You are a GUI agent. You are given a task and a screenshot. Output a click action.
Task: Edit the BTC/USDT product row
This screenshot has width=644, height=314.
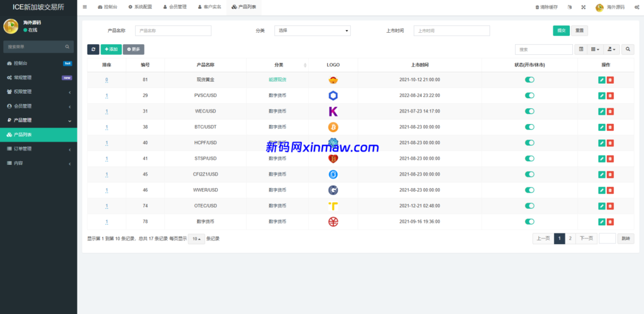pos(602,127)
